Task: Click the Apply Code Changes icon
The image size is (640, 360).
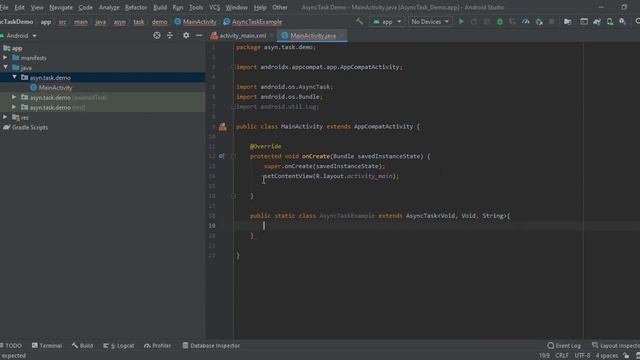Action: click(x=487, y=22)
